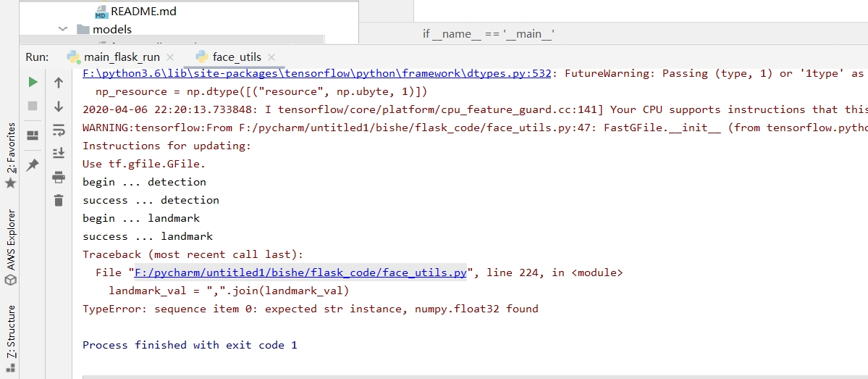Select the models folder in project tree
This screenshot has width=868, height=379.
111,29
